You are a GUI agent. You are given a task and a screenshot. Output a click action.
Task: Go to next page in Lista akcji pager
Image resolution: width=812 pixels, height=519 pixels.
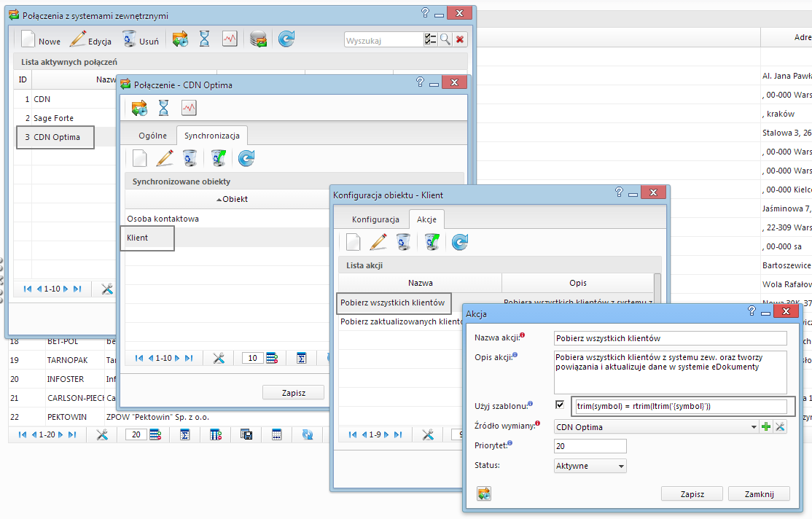pyautogui.click(x=386, y=434)
